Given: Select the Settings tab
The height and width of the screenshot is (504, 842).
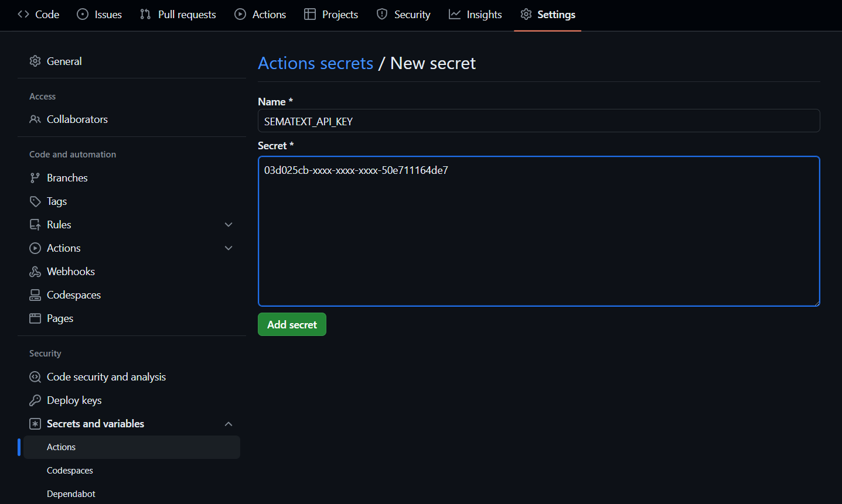Looking at the screenshot, I should pos(548,14).
